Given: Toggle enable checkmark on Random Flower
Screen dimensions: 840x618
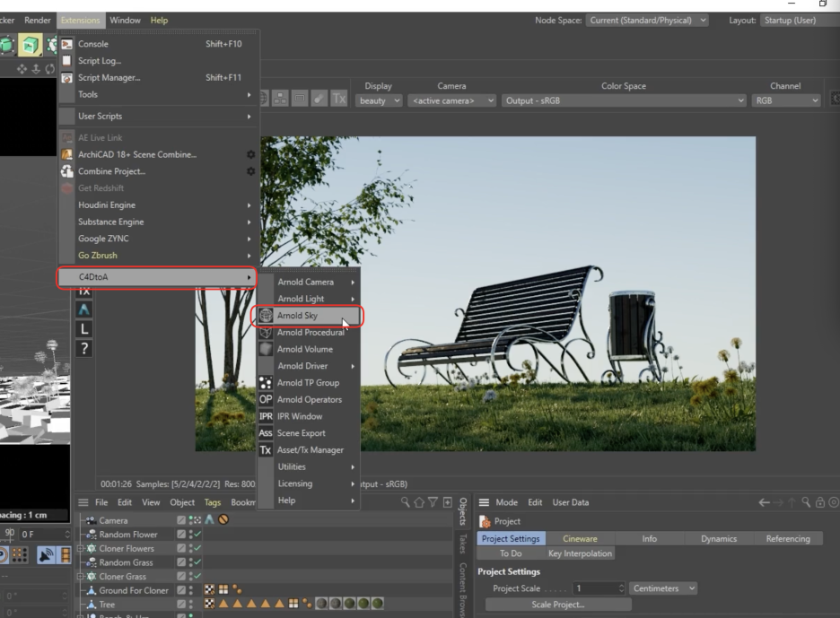Looking at the screenshot, I should (x=197, y=534).
